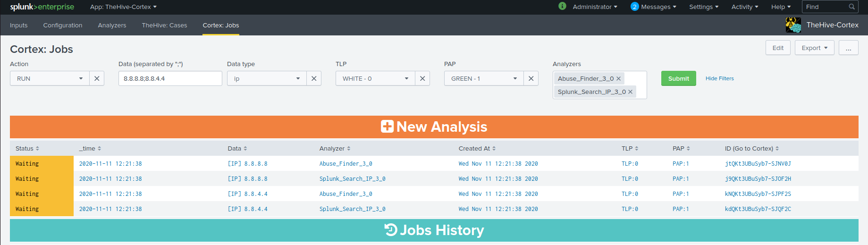Open the App: TheHive-Cortex dropdown

[123, 7]
